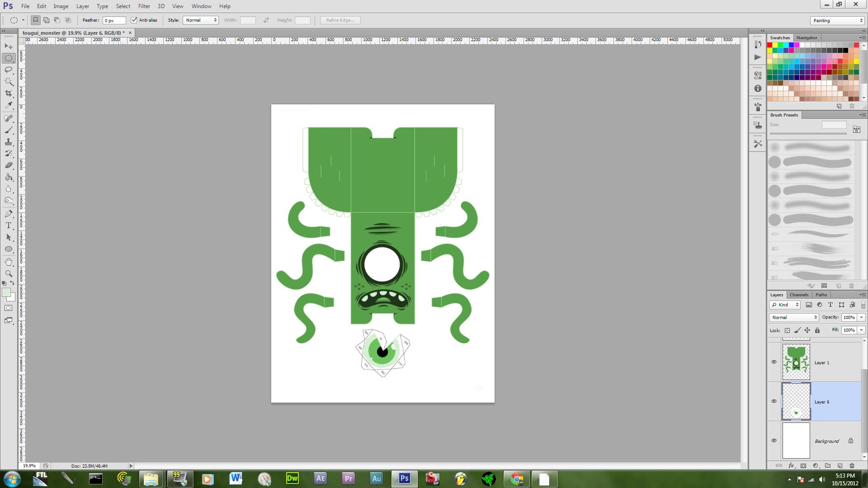This screenshot has height=488, width=868.
Task: Click the Feather input field
Action: pos(114,20)
